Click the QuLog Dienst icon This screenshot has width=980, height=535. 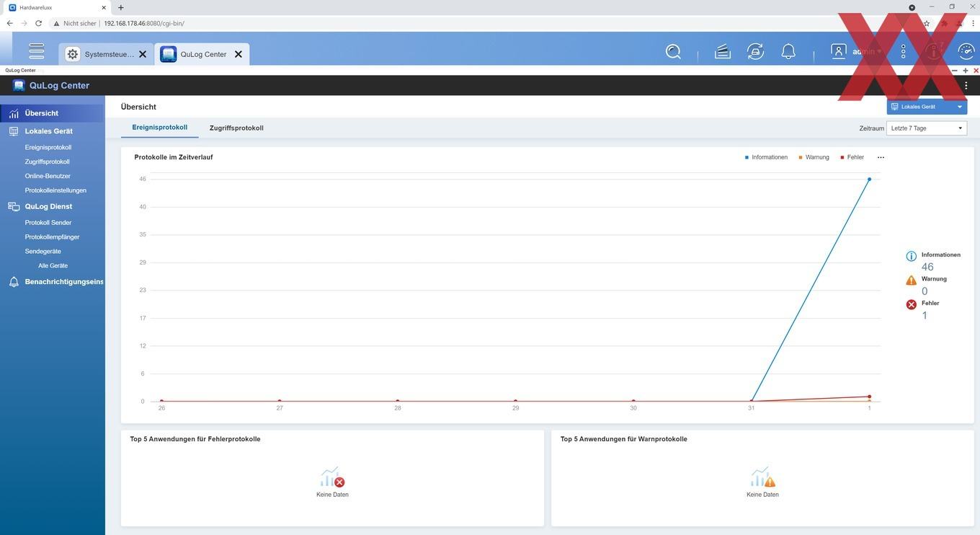click(14, 206)
